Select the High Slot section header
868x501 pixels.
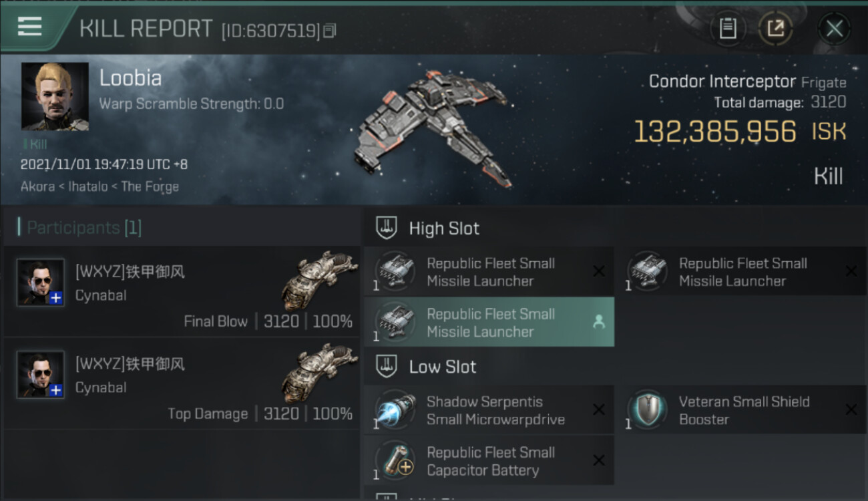(x=444, y=228)
